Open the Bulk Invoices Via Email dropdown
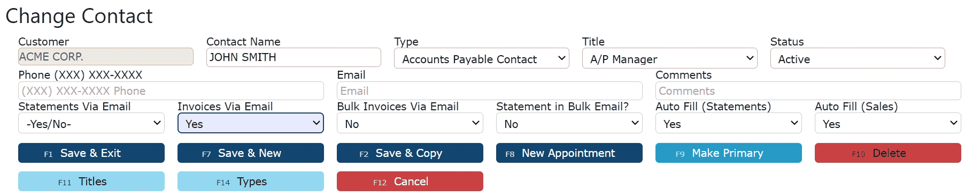 coord(410,123)
